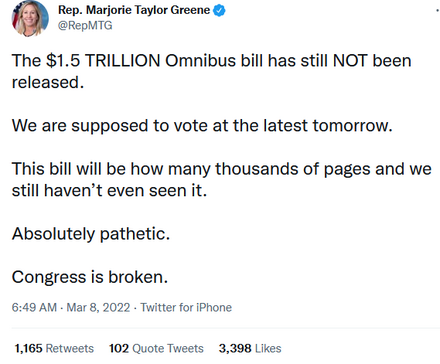Click the blue verified badge icon
Screen dimensions: 440x364
point(219,10)
